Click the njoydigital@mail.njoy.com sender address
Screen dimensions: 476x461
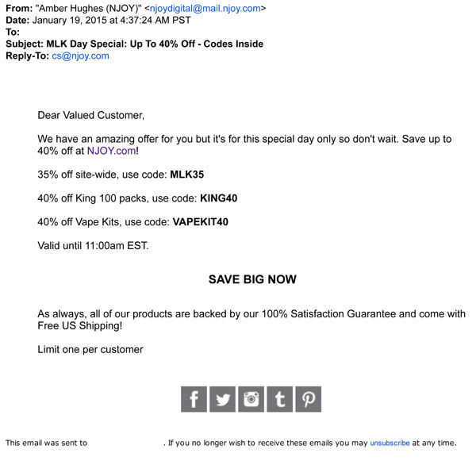206,8
